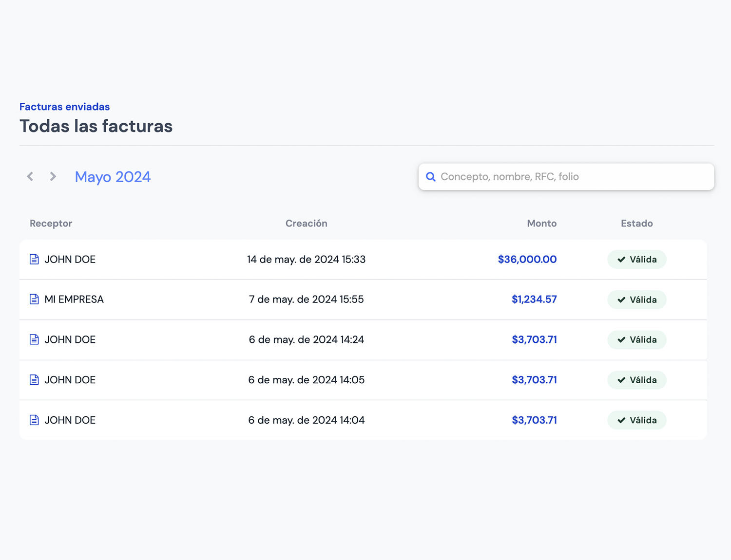Advance to next month with right chevron

click(x=53, y=176)
